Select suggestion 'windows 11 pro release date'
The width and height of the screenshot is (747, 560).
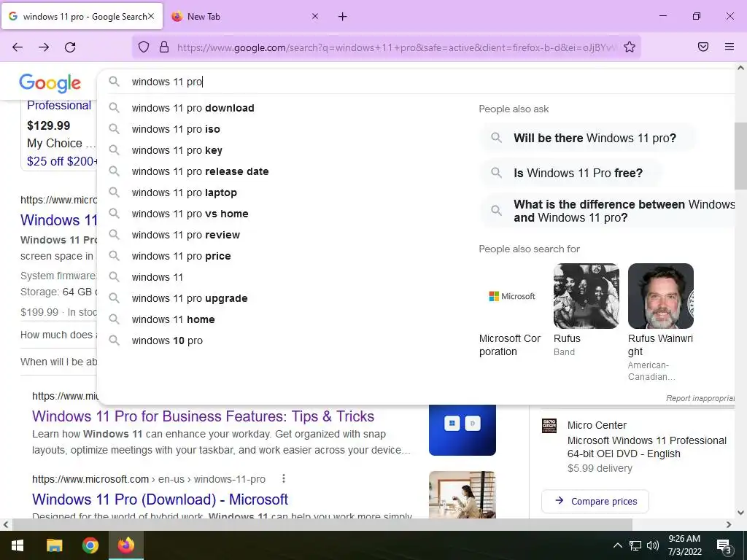(x=200, y=171)
